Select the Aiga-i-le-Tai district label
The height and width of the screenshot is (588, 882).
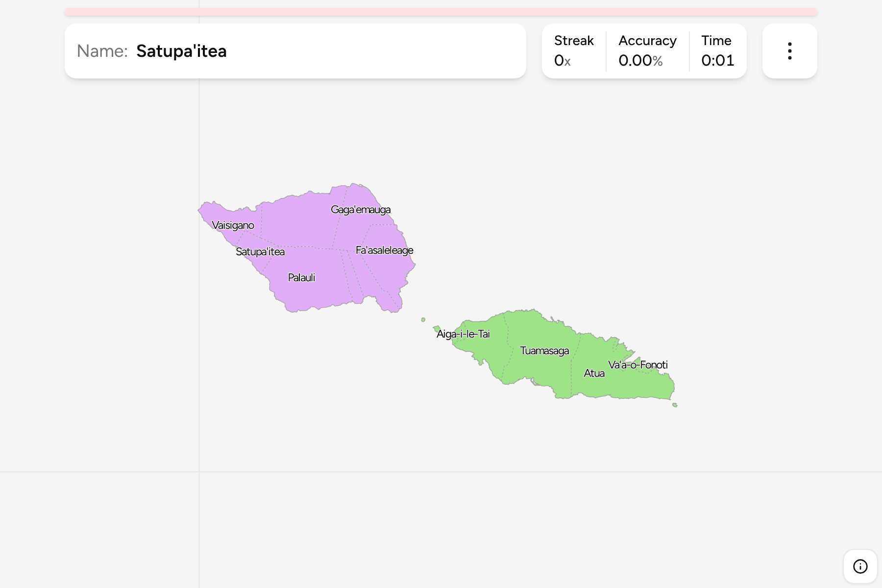pyautogui.click(x=463, y=334)
